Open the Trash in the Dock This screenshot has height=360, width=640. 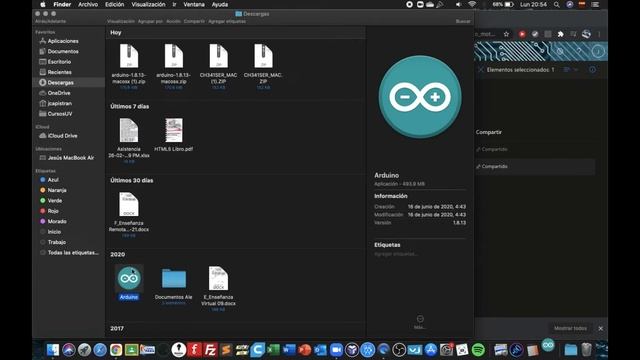tap(587, 350)
